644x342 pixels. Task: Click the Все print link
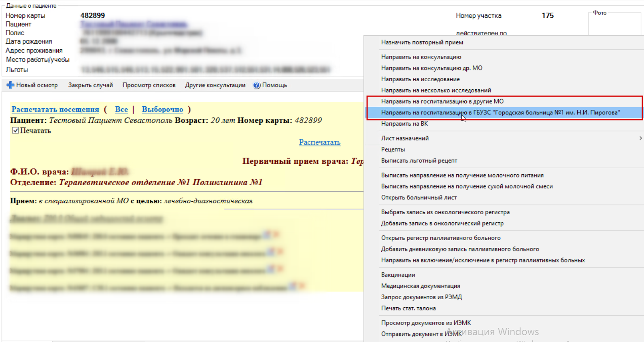point(121,109)
